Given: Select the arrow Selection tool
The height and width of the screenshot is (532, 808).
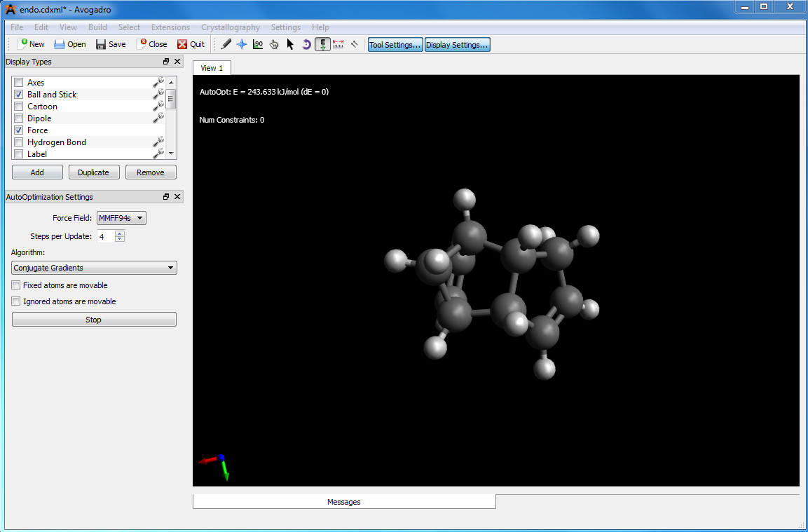Looking at the screenshot, I should pyautogui.click(x=290, y=44).
